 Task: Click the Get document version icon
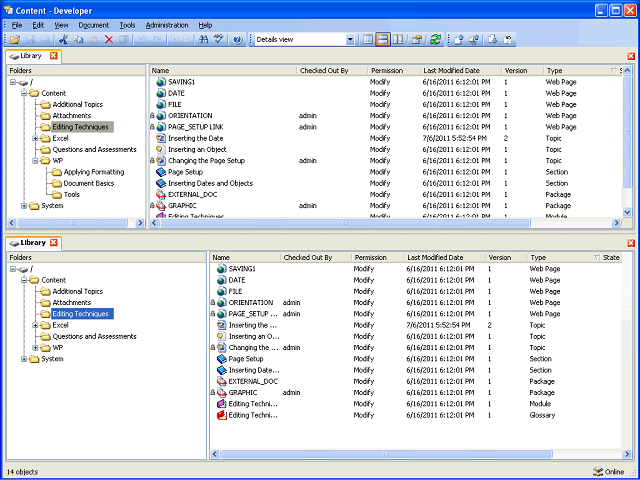493,40
